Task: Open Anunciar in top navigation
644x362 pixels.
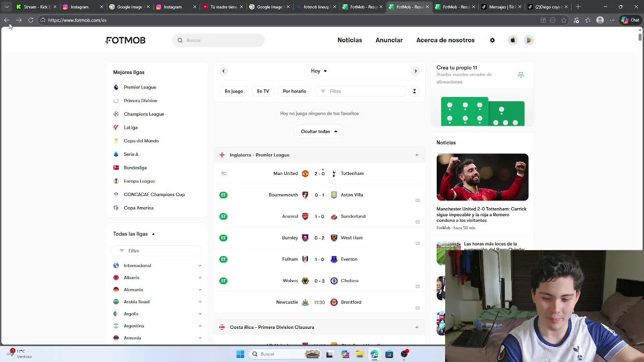Action: coord(389,40)
